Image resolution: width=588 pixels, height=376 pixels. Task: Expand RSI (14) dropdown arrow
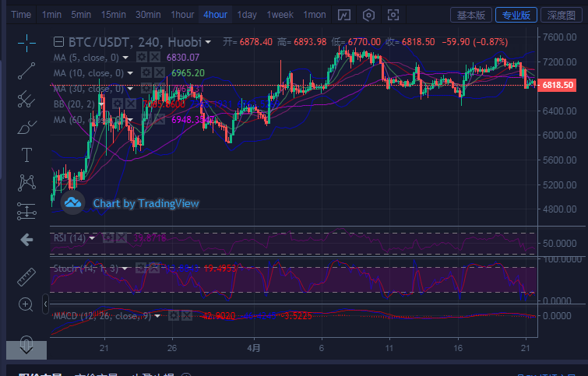(92, 238)
